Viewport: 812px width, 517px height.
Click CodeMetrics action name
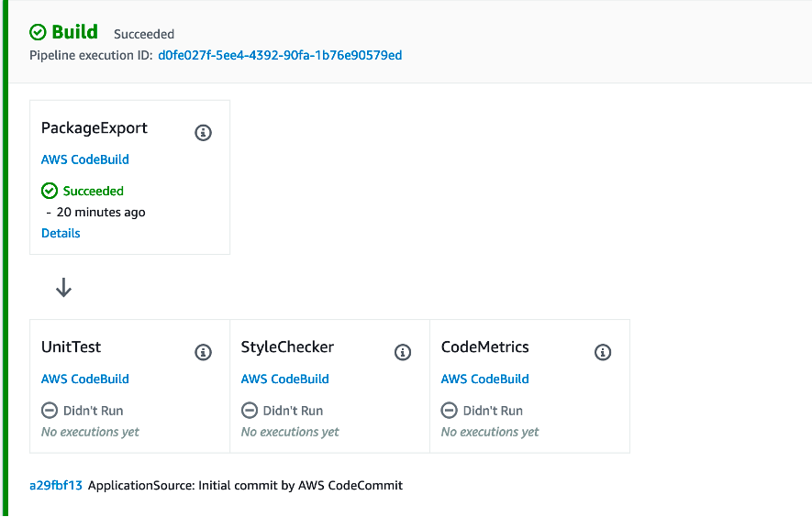click(484, 346)
